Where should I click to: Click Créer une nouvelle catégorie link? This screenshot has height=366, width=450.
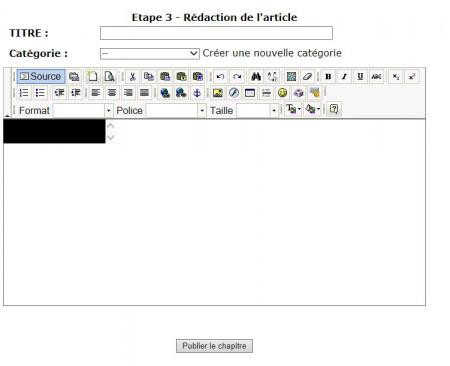click(272, 53)
